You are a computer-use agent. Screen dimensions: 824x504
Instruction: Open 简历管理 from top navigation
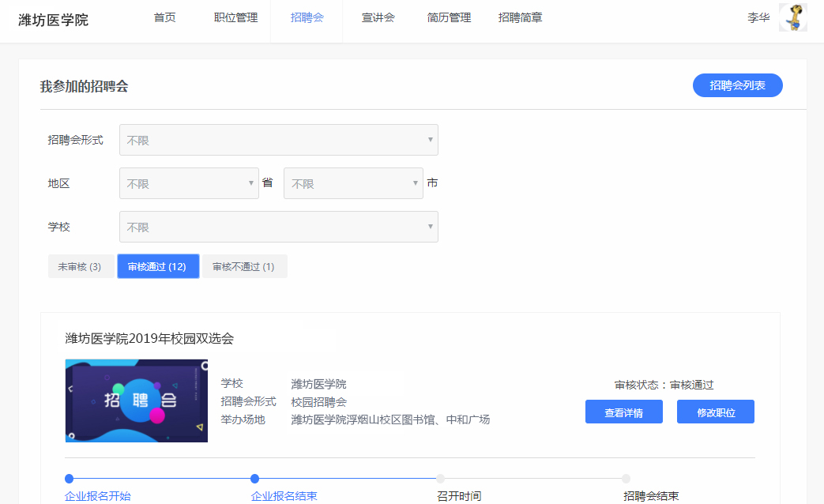coord(449,17)
